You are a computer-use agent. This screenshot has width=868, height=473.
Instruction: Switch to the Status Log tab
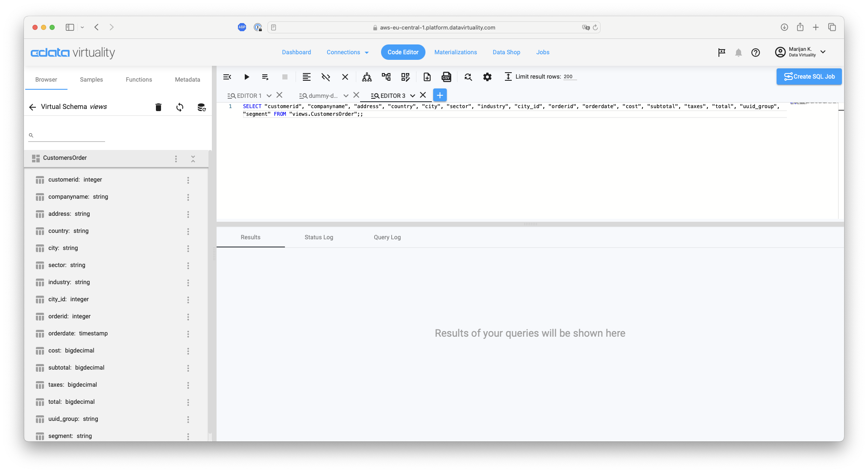319,237
